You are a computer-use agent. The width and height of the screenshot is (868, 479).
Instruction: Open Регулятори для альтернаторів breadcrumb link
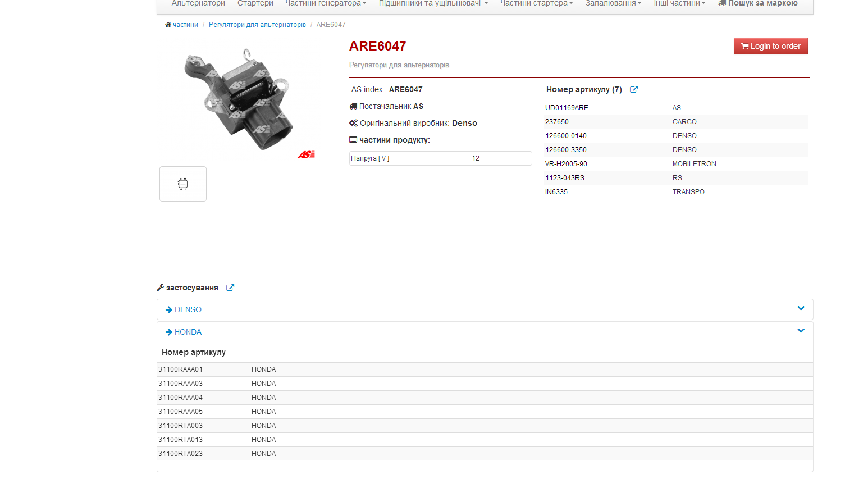coord(257,25)
